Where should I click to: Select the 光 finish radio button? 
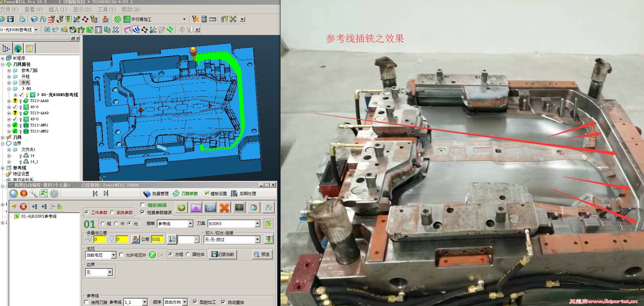click(129, 223)
